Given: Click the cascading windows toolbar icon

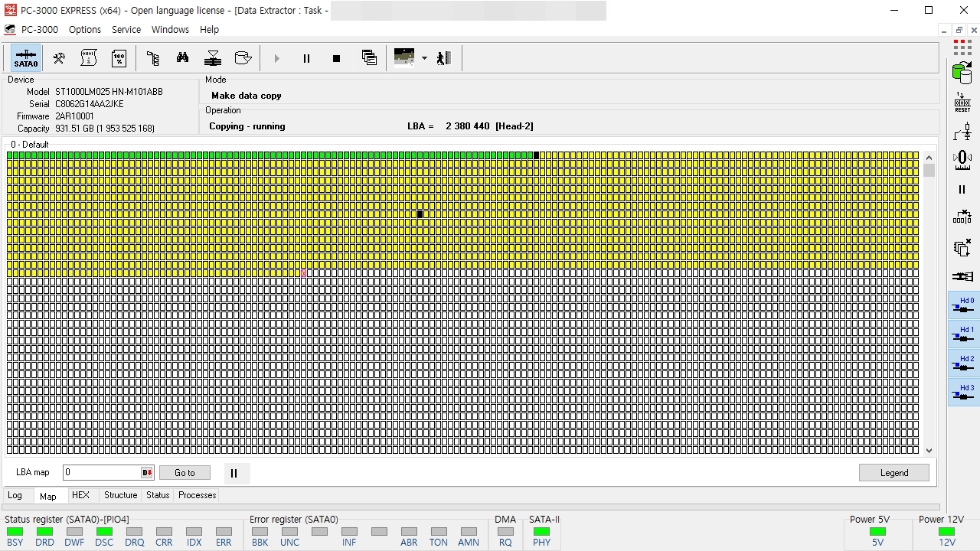Looking at the screenshot, I should pos(369,58).
